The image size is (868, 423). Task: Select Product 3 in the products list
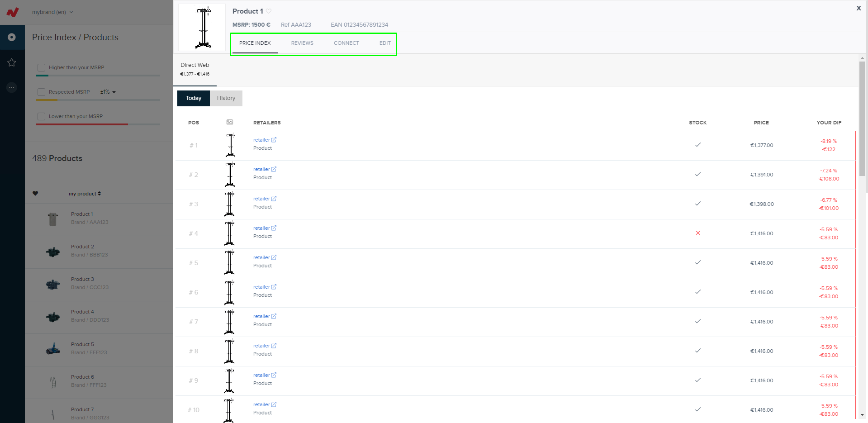tap(99, 285)
